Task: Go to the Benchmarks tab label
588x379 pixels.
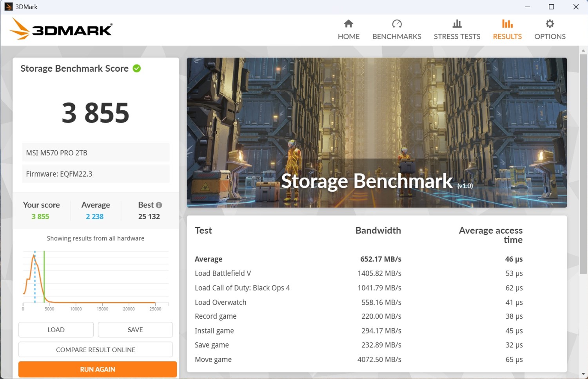Action: coord(397,36)
